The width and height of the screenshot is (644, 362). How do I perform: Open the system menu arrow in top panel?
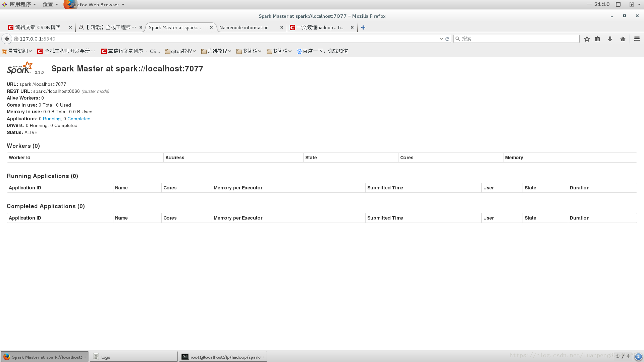[639, 4]
